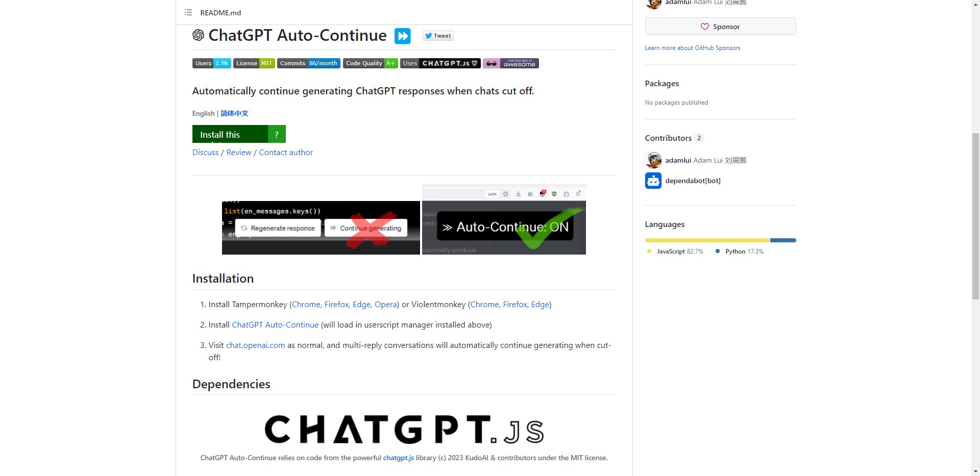980x476 pixels.
Task: View the Auto-Continue: ON screenshot
Action: click(504, 219)
